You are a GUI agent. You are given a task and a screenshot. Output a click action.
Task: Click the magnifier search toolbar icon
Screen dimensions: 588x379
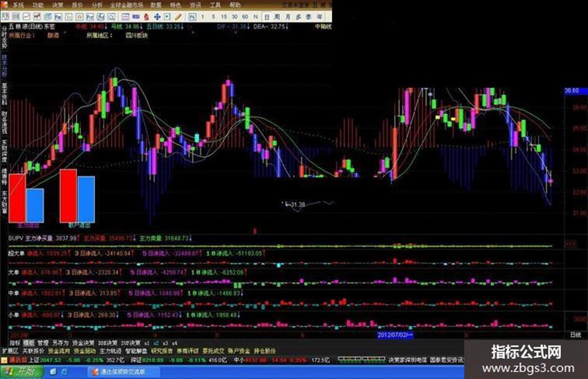pyautogui.click(x=111, y=17)
